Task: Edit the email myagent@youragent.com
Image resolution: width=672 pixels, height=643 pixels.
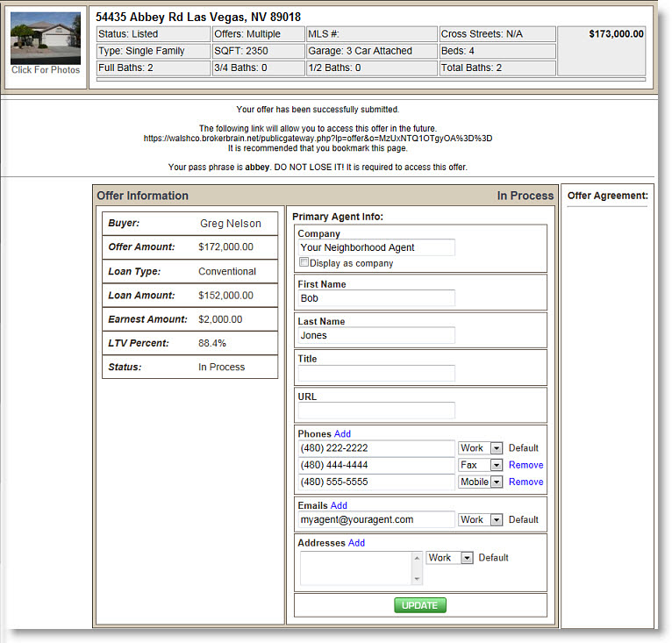Action: click(x=376, y=519)
